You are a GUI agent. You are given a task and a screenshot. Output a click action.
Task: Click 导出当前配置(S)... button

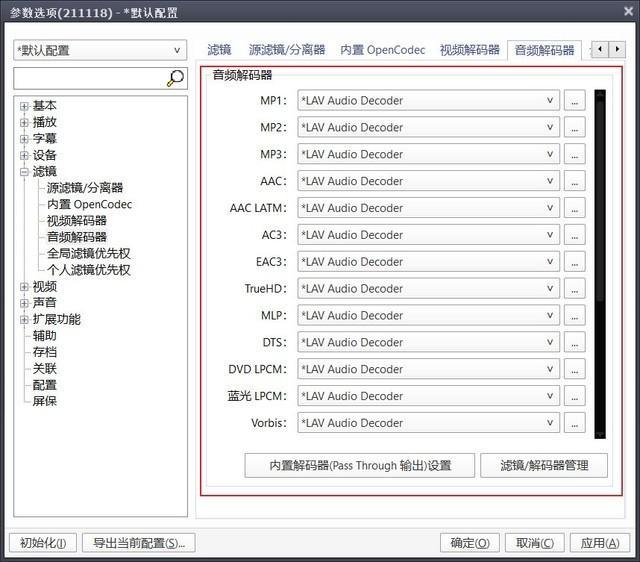[139, 543]
